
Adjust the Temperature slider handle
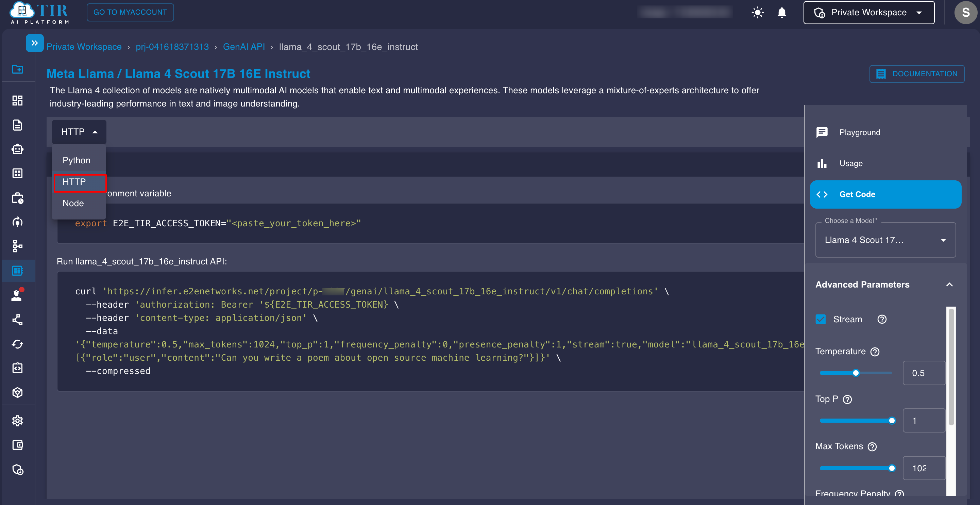tap(856, 373)
